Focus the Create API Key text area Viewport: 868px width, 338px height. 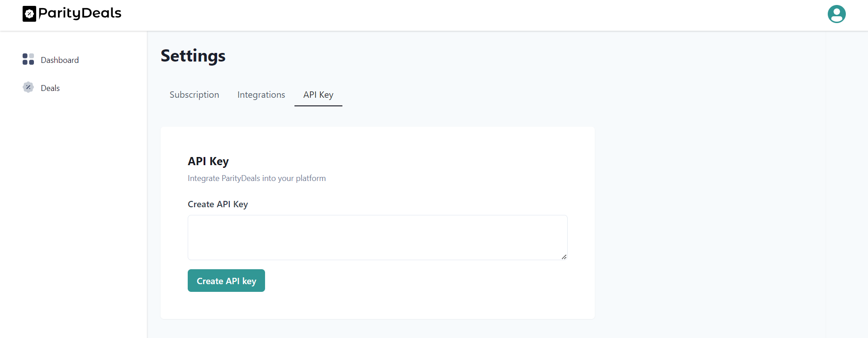click(377, 237)
